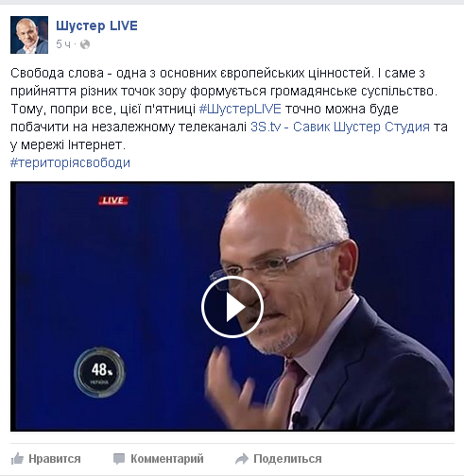Click the Нравится text button
This screenshot has width=464, height=476.
(55, 459)
